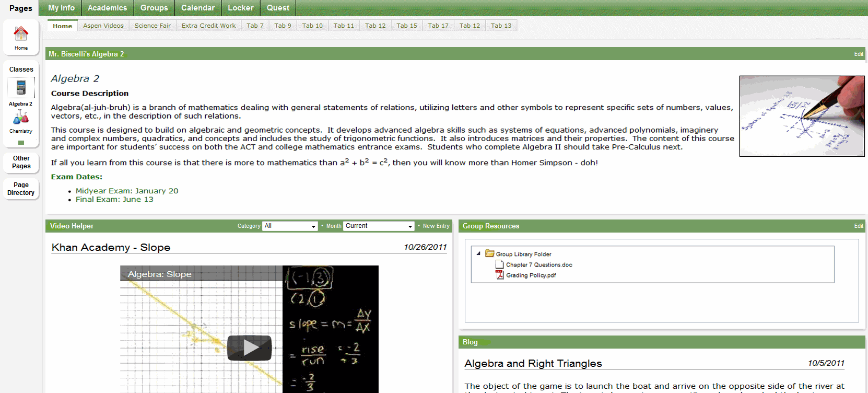Screen dimensions: 868x393
Task: Click New Entry in Video Helper
Action: point(436,226)
